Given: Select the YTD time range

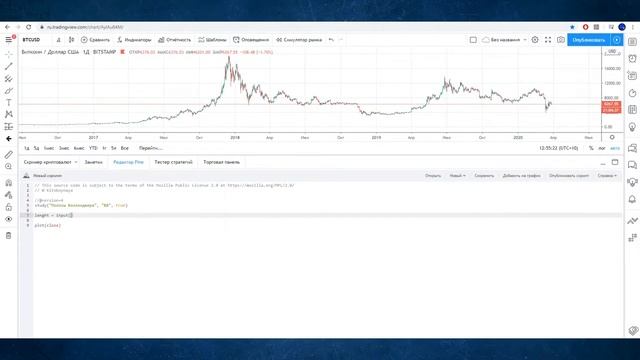Looking at the screenshot, I should pos(93,148).
